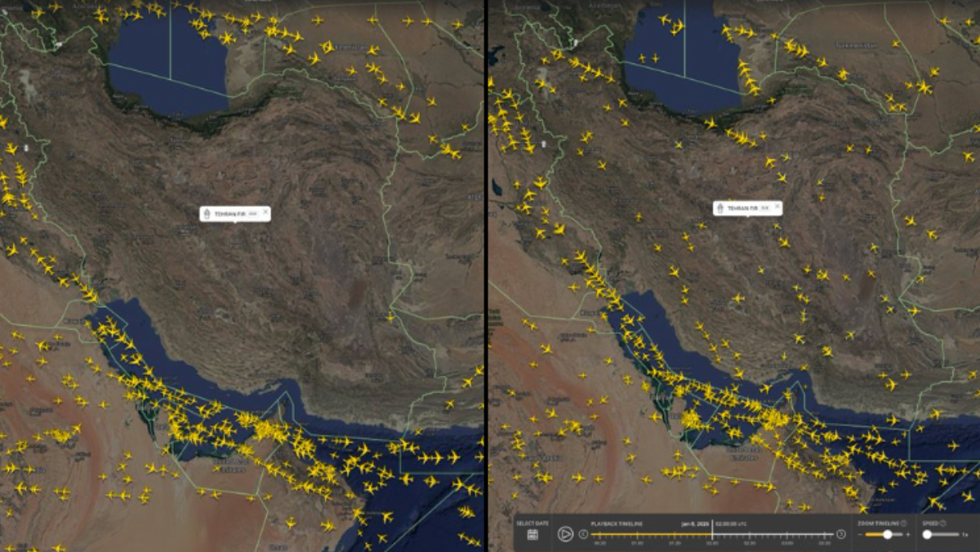Click the timeline forward arrow
Viewport: 980px width, 552px height.
click(x=840, y=534)
